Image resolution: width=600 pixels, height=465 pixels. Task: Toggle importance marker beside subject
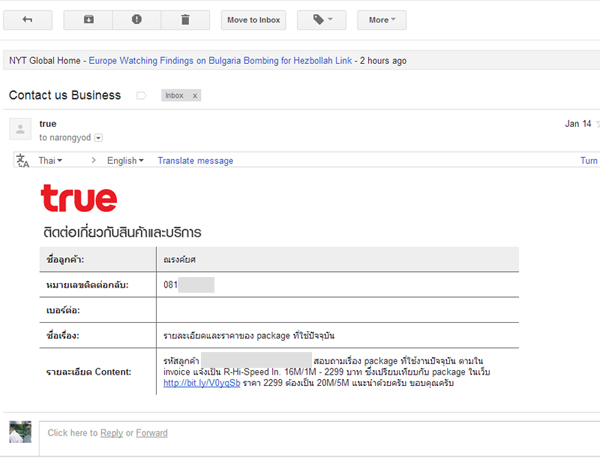pyautogui.click(x=141, y=95)
